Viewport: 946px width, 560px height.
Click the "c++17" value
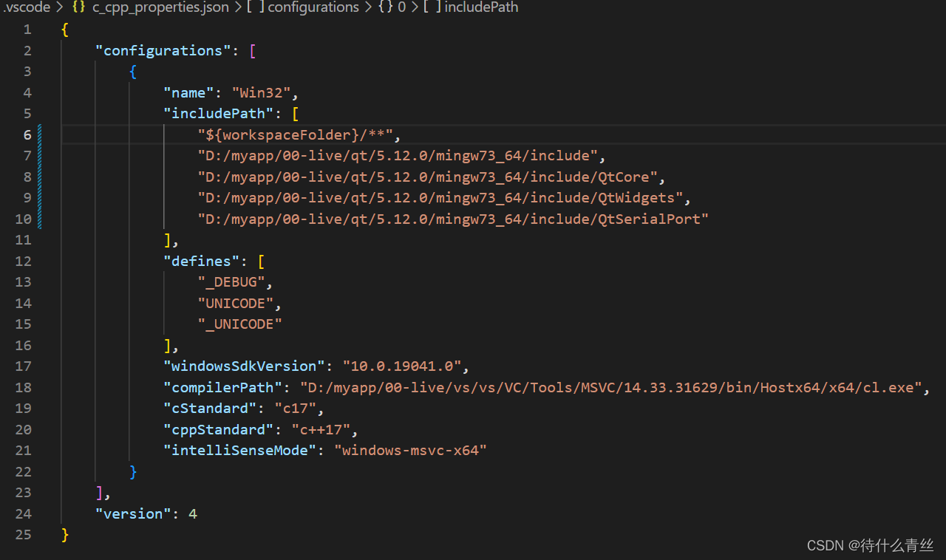pyautogui.click(x=321, y=429)
